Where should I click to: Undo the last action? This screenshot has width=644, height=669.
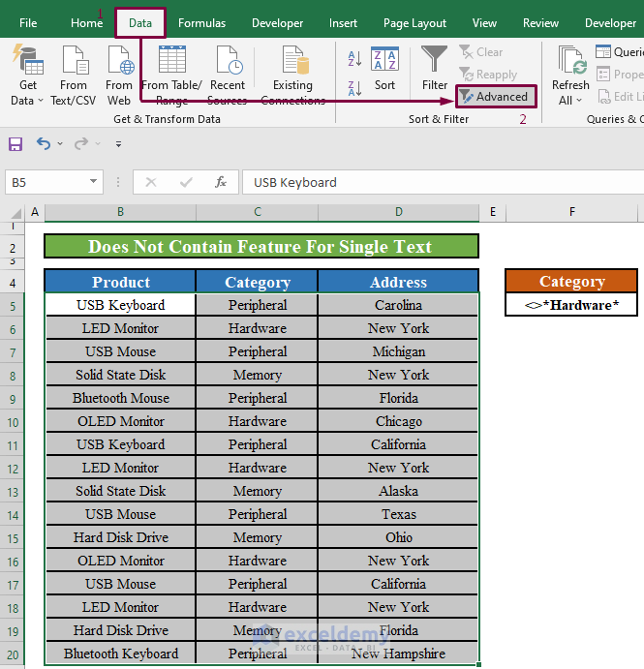coord(44,143)
